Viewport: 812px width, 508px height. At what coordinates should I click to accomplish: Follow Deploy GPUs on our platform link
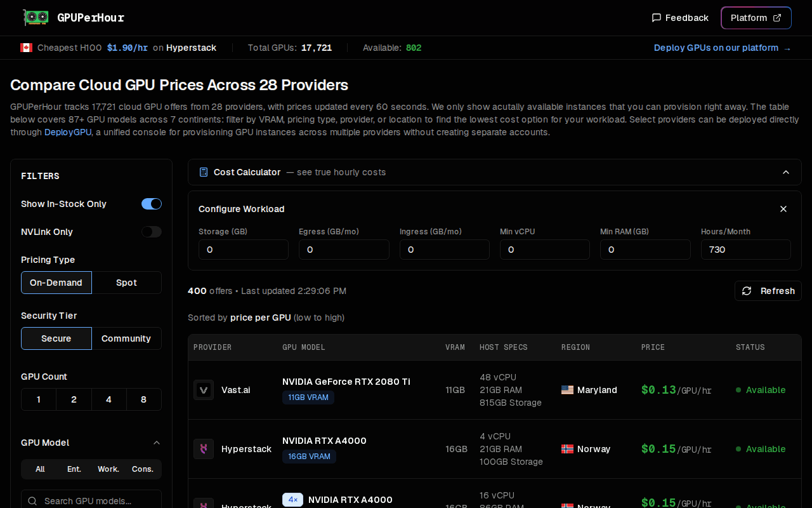[x=723, y=48]
